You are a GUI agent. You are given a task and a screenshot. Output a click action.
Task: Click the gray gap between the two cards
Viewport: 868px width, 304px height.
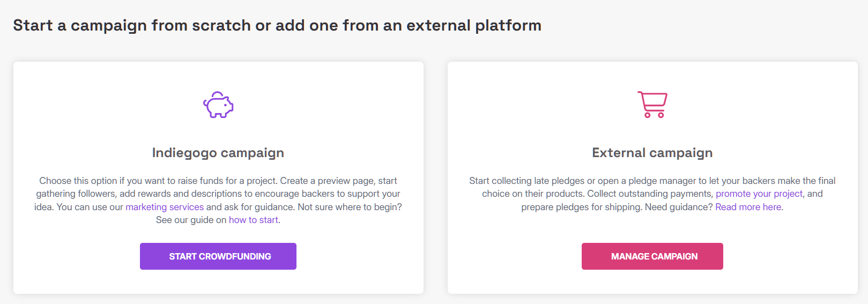(435, 177)
